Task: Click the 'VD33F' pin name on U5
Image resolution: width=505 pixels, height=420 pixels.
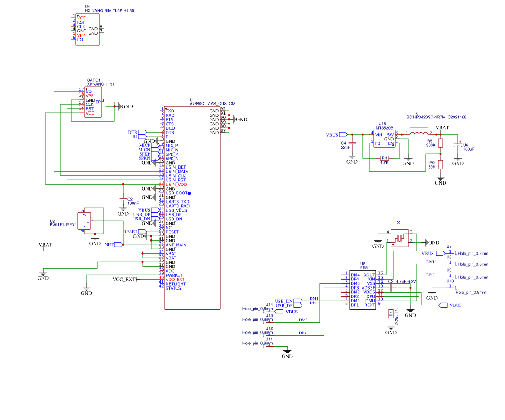Action: click(368, 288)
